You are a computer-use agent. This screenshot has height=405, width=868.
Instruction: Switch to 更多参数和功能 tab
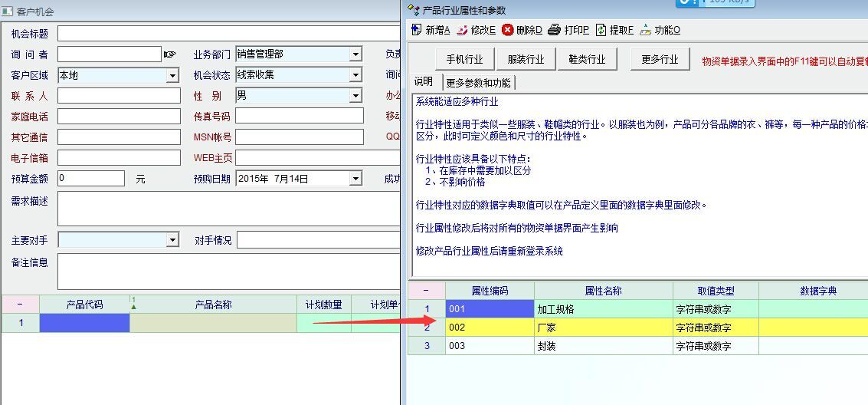(x=478, y=83)
